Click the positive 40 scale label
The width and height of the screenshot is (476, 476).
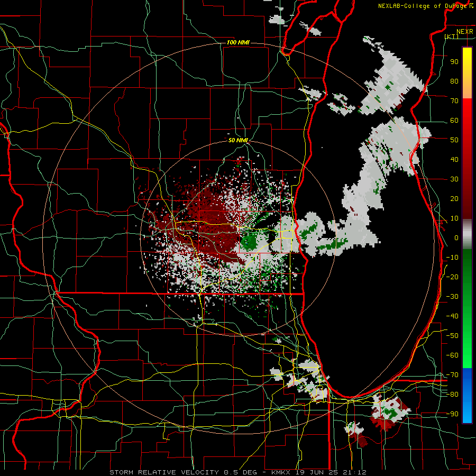(x=454, y=160)
